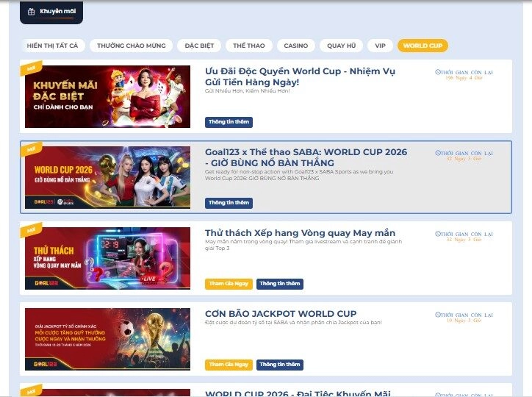This screenshot has height=397, width=532.
Task: Click Thông tin thêm for Goal123 x SABA
Action: 229,203
